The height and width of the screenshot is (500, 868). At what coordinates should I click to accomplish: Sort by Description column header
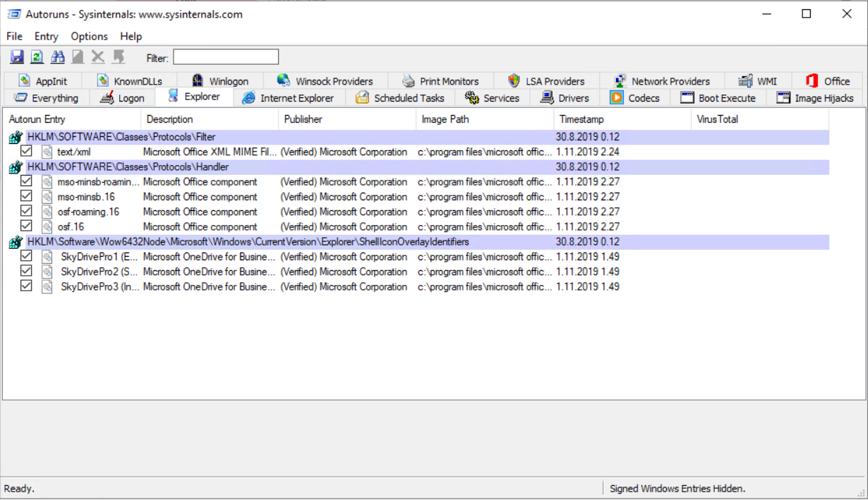click(210, 119)
